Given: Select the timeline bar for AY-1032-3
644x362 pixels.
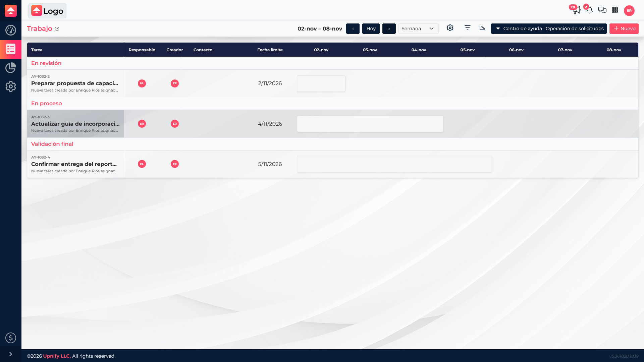Looking at the screenshot, I should click(370, 124).
